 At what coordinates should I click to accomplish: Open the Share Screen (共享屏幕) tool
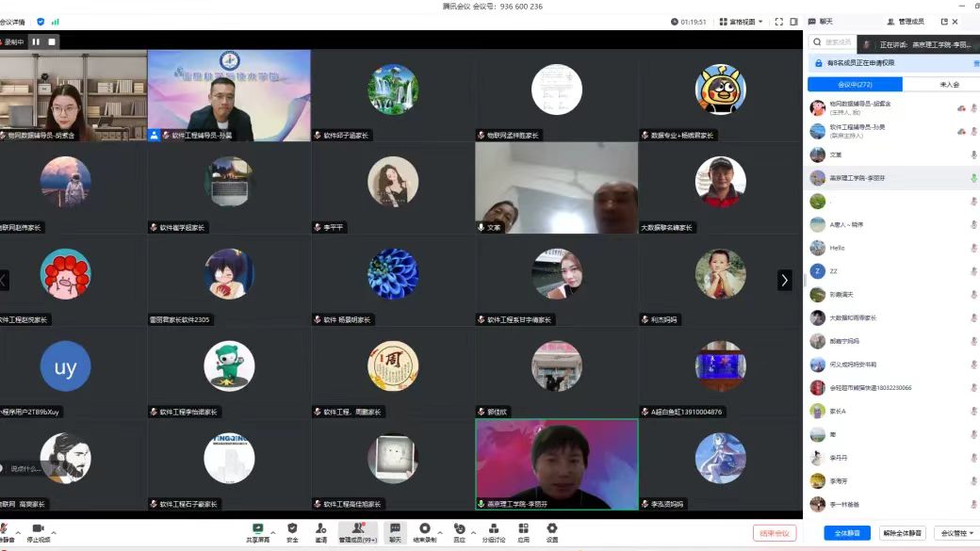coord(257,531)
